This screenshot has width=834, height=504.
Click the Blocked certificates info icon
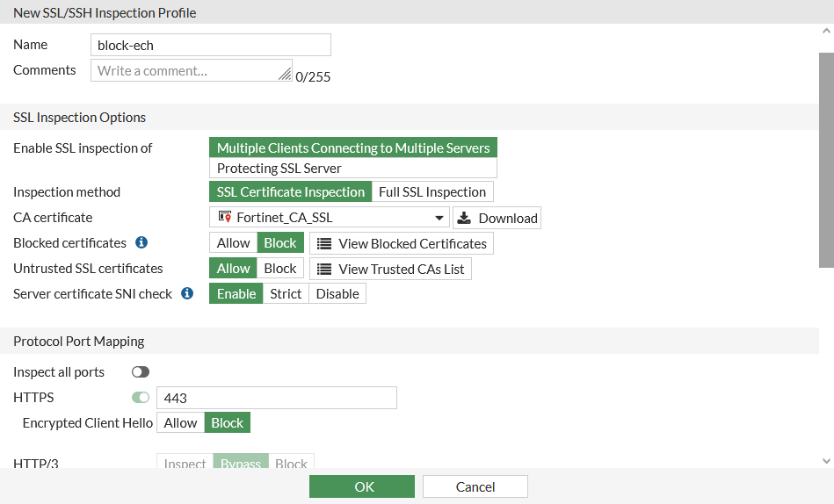(141, 243)
